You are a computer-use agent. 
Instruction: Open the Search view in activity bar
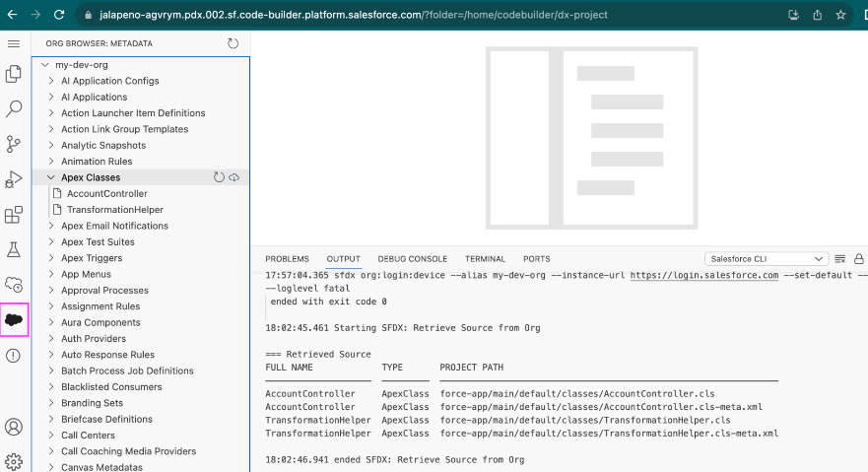click(14, 108)
